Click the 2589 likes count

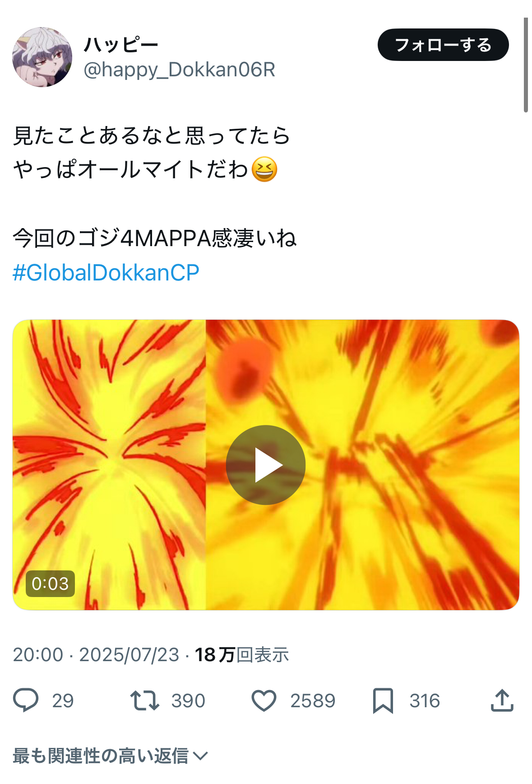pos(313,701)
